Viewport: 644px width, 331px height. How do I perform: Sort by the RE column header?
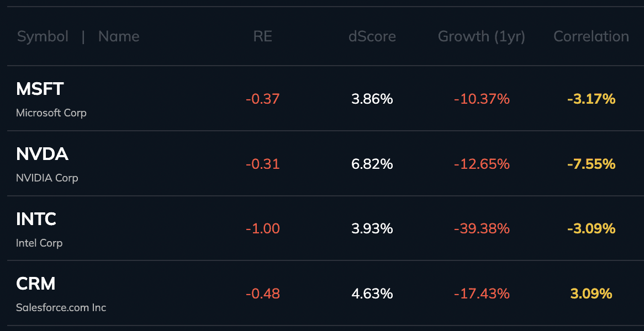coord(262,37)
